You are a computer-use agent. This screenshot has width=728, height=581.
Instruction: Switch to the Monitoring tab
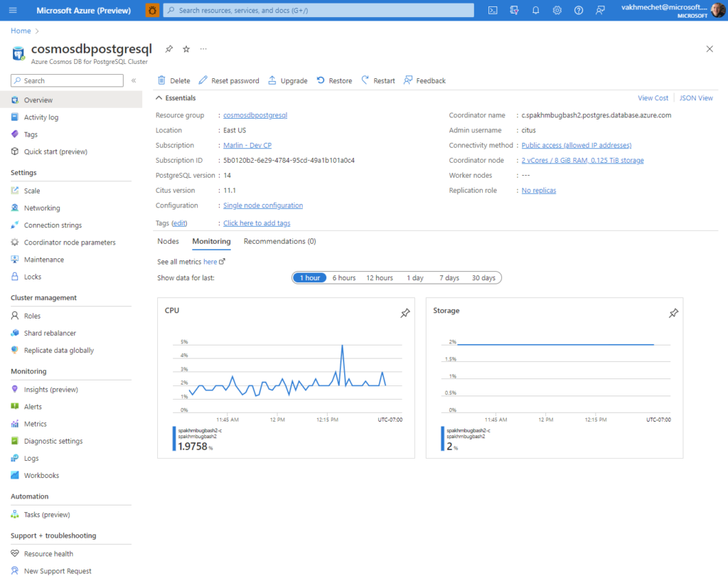211,241
